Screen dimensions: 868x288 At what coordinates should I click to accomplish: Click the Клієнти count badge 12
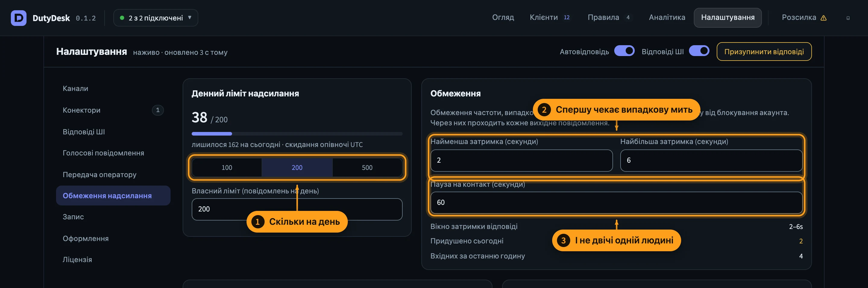click(x=566, y=17)
